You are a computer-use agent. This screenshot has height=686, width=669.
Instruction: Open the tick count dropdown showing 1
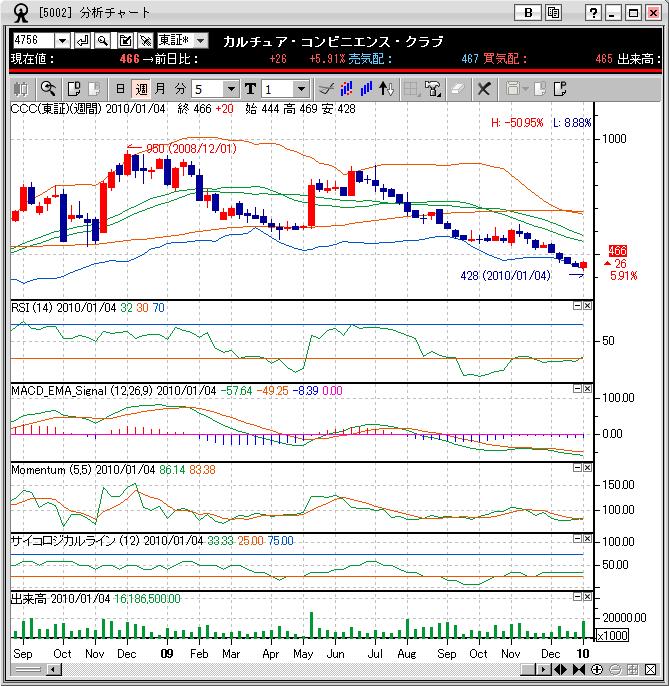[x=301, y=89]
